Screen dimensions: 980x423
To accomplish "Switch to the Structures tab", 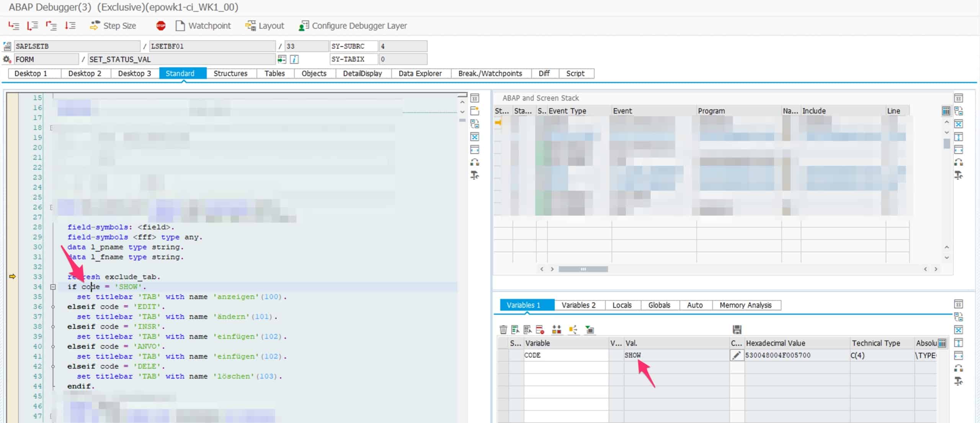I will pos(230,73).
